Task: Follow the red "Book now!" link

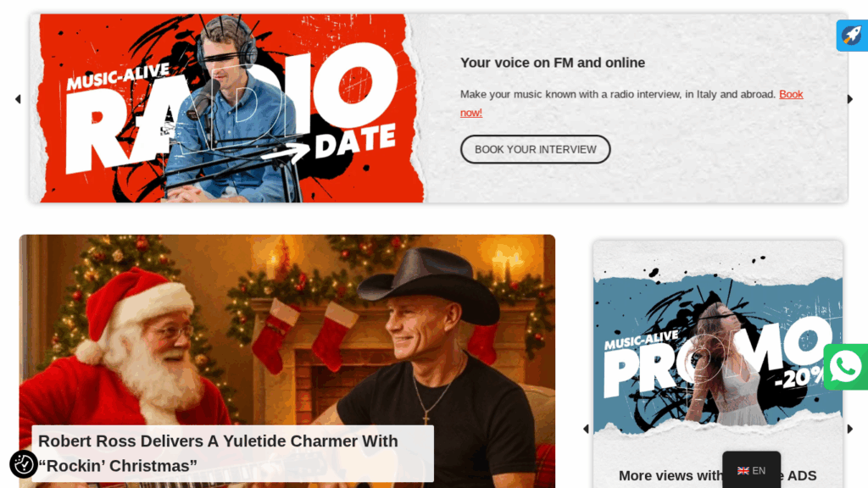Action: 632,103
